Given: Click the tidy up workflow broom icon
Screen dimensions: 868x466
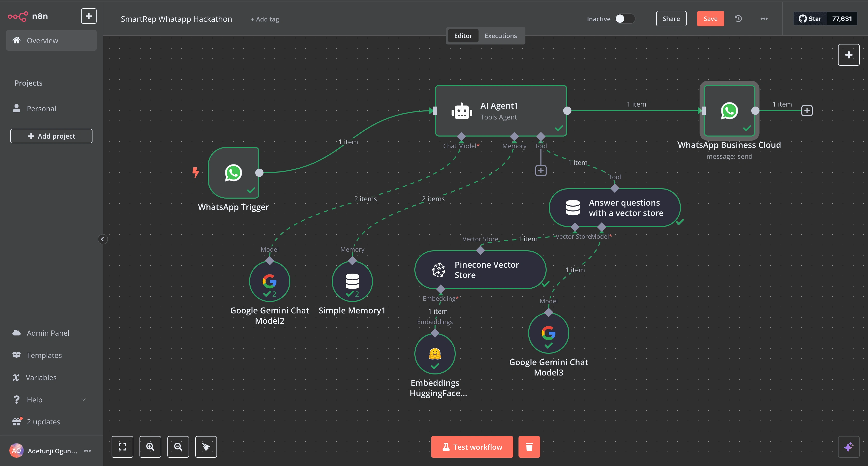Looking at the screenshot, I should [x=206, y=447].
